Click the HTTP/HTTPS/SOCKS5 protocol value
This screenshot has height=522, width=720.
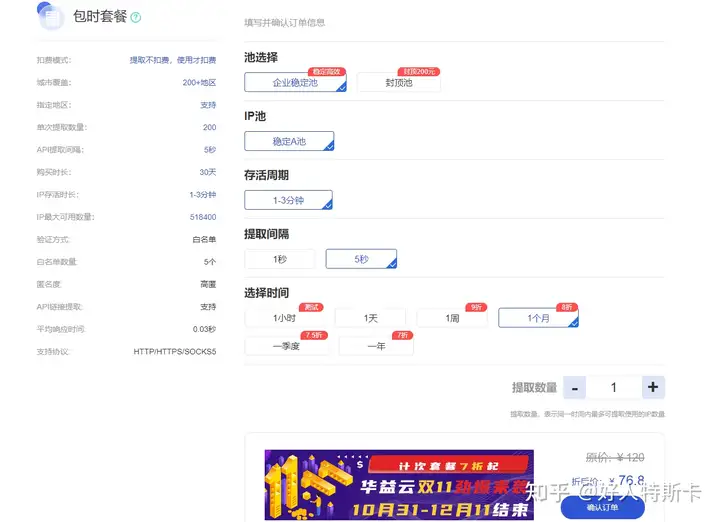[175, 352]
